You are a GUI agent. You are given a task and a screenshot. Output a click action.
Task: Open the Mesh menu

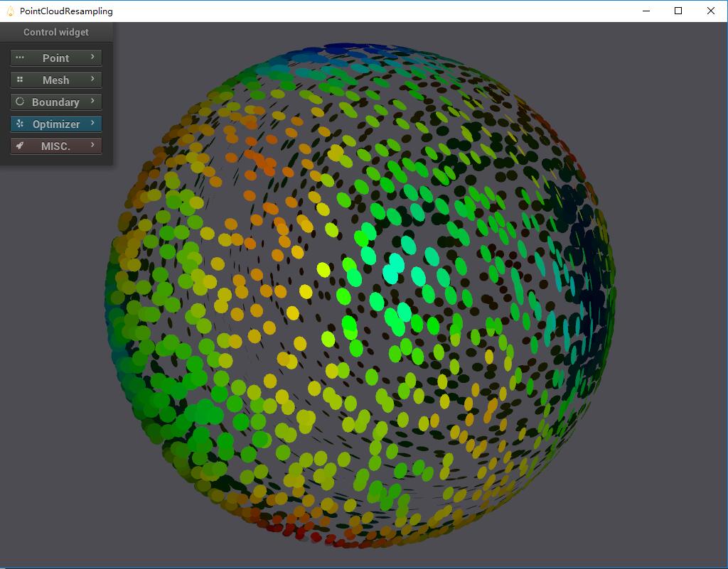click(x=55, y=80)
